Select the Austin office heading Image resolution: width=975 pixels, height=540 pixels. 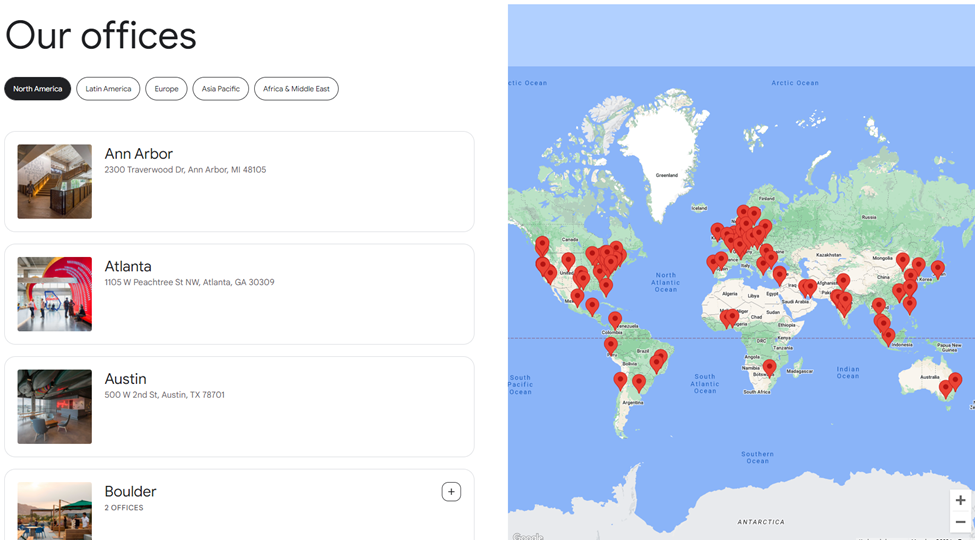tap(126, 379)
